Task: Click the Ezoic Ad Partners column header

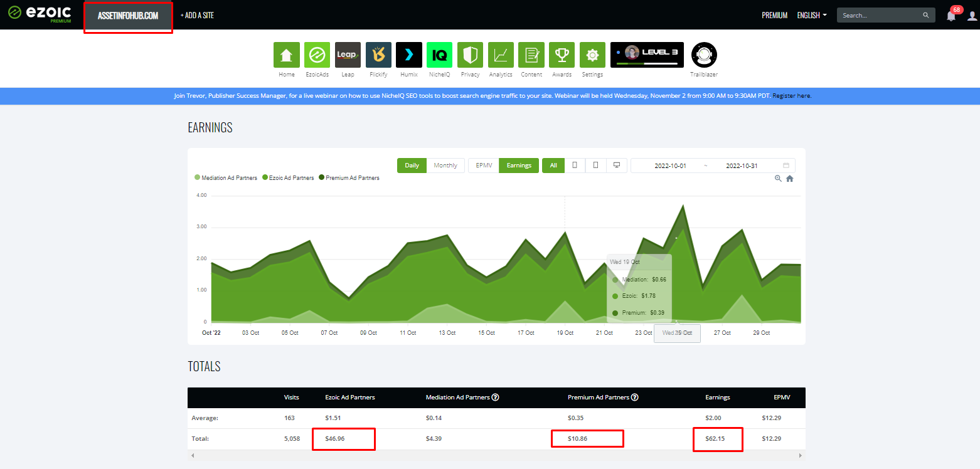Action: click(350, 397)
